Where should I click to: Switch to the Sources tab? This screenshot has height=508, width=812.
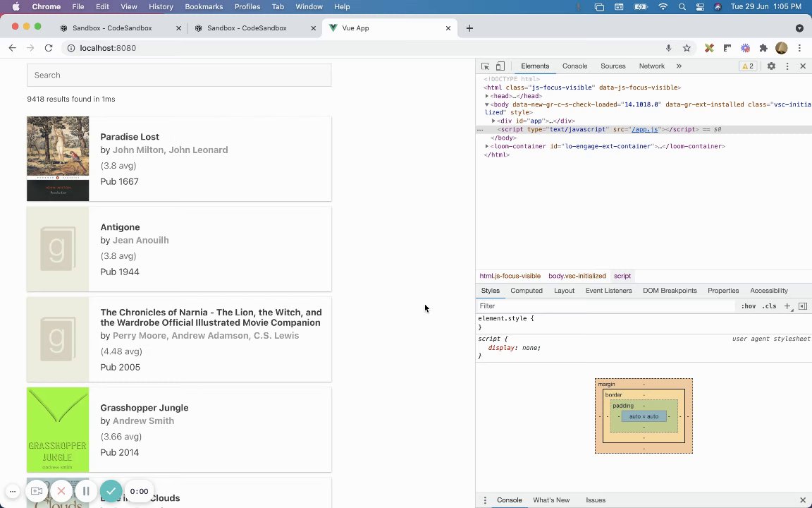pyautogui.click(x=613, y=66)
